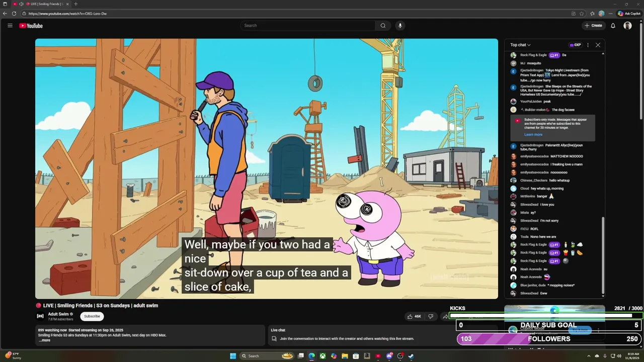Click '7.87M subscribers' count text
This screenshot has height=362, width=644.
pos(60,319)
